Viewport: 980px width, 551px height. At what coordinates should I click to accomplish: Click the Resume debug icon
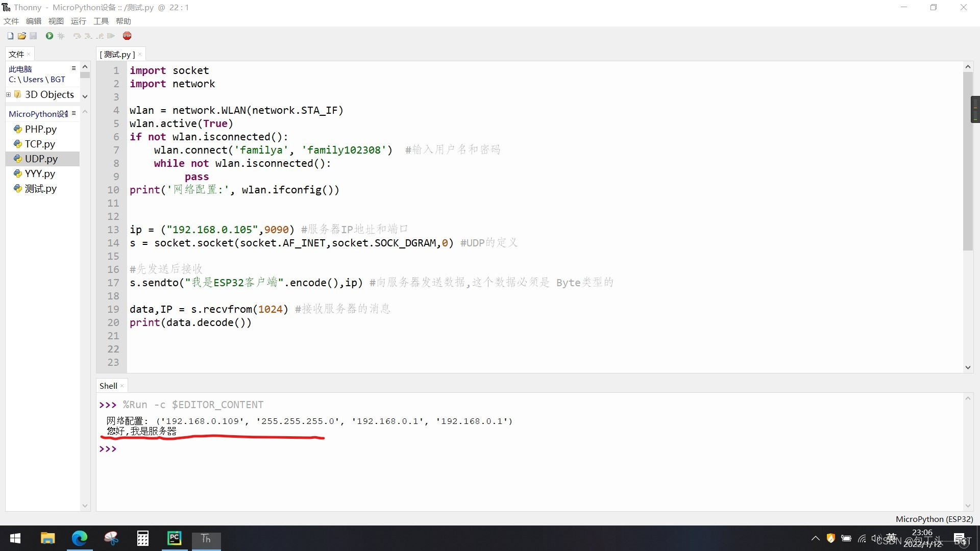tap(111, 36)
